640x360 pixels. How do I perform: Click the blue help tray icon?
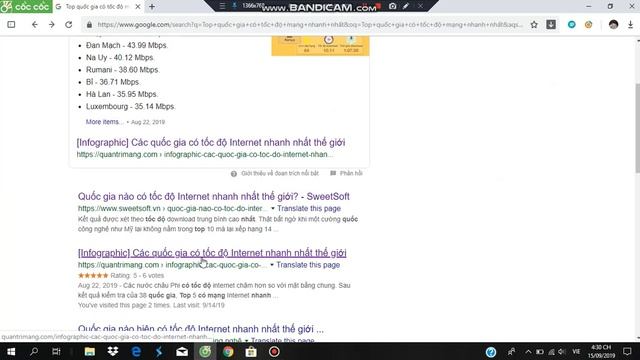[x=491, y=351]
